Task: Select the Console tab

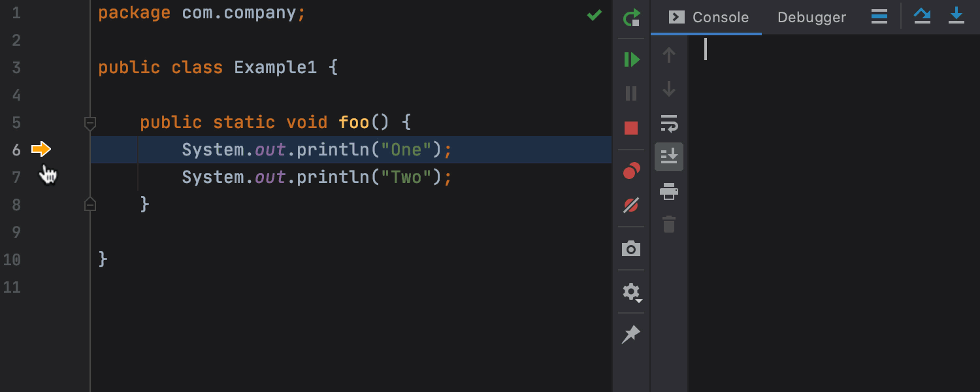Action: pos(717,17)
